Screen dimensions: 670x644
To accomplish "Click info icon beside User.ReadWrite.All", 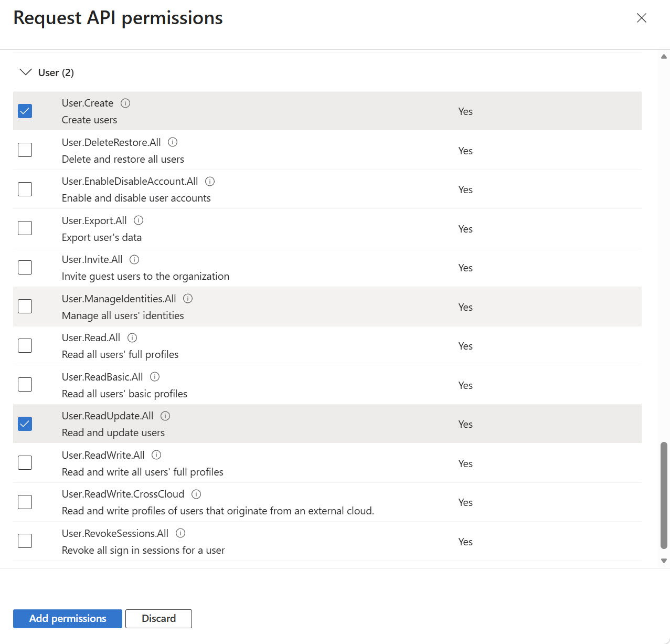I will pyautogui.click(x=156, y=455).
